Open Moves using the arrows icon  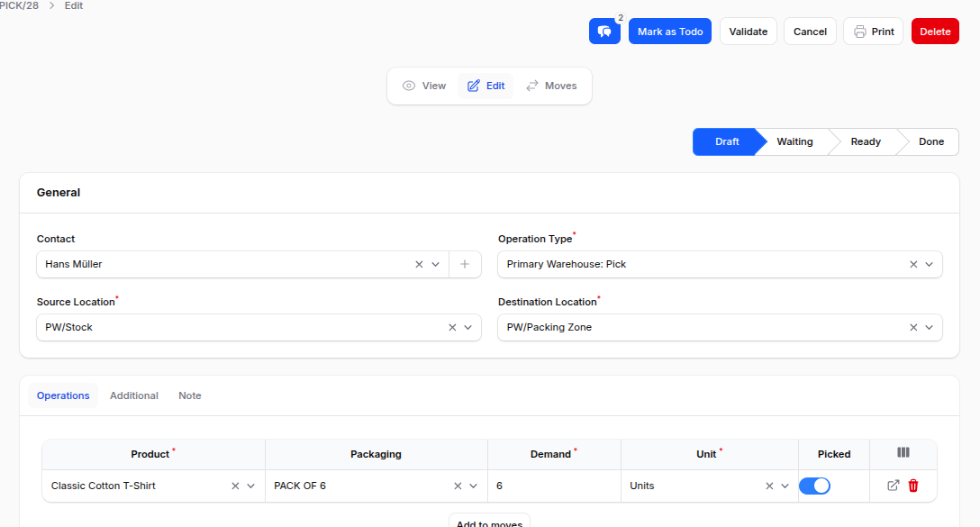coord(550,85)
